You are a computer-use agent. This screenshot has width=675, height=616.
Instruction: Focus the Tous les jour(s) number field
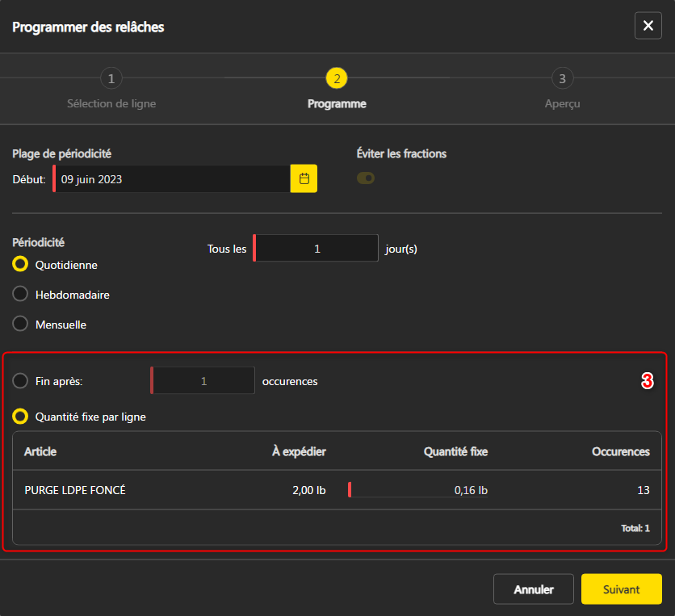pyautogui.click(x=317, y=249)
